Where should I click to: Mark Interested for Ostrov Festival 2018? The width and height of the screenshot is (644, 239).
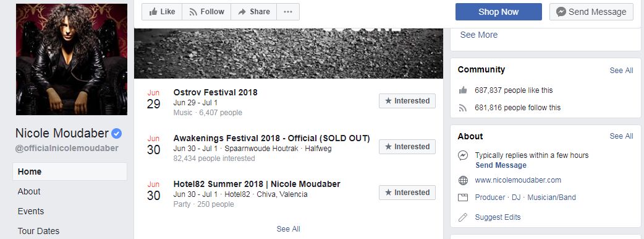click(407, 101)
